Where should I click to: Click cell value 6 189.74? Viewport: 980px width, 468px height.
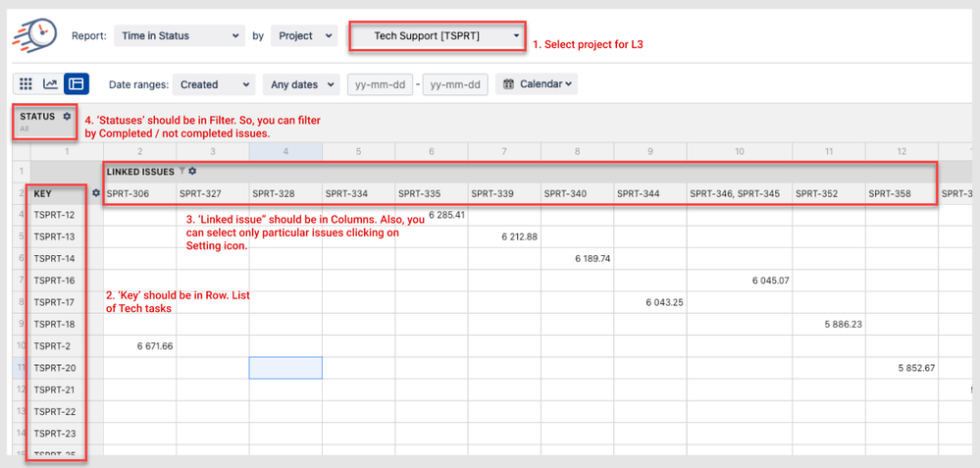(593, 259)
